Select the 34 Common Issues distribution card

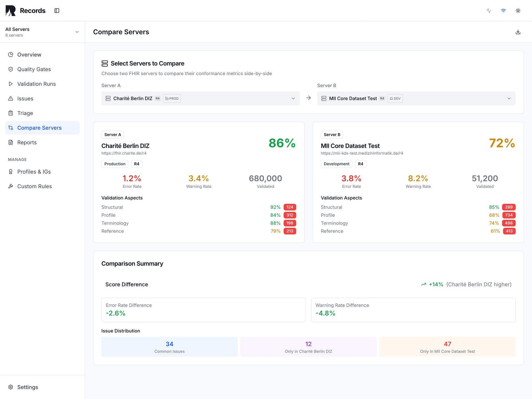tap(169, 347)
